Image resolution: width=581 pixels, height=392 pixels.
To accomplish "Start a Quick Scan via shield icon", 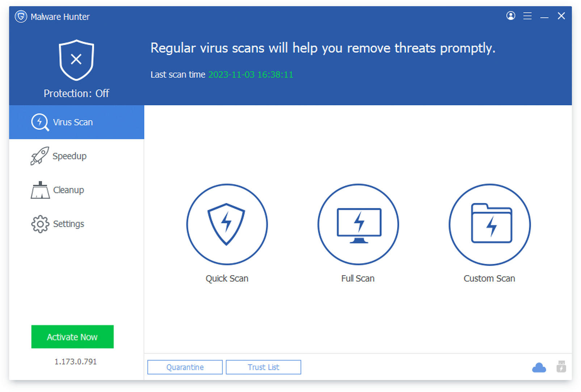I will 227,224.
